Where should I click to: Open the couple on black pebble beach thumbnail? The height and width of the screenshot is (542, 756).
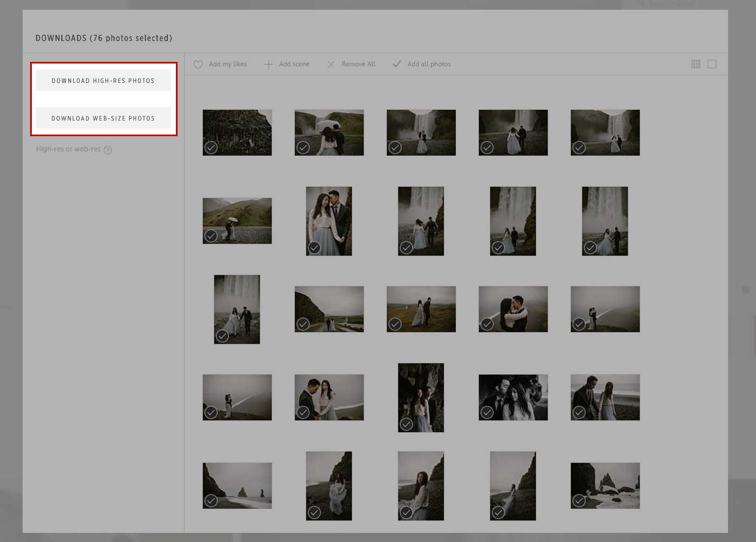pyautogui.click(x=605, y=397)
